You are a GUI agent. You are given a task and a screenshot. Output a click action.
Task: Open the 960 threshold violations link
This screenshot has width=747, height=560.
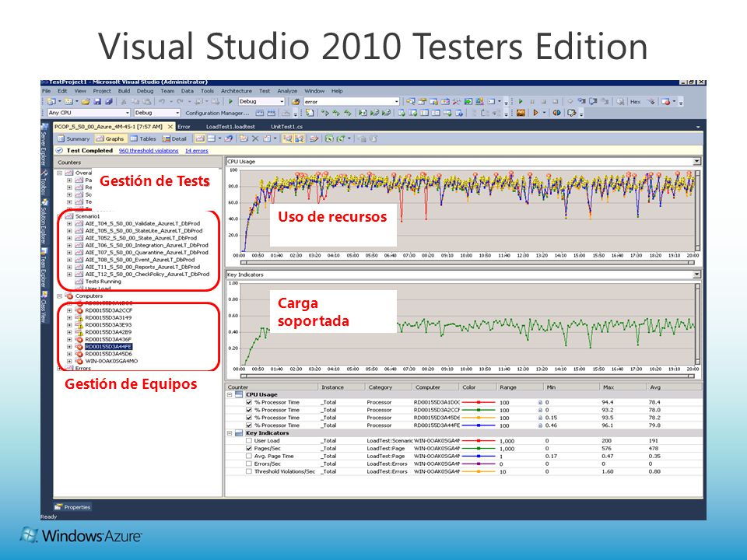pyautogui.click(x=149, y=150)
